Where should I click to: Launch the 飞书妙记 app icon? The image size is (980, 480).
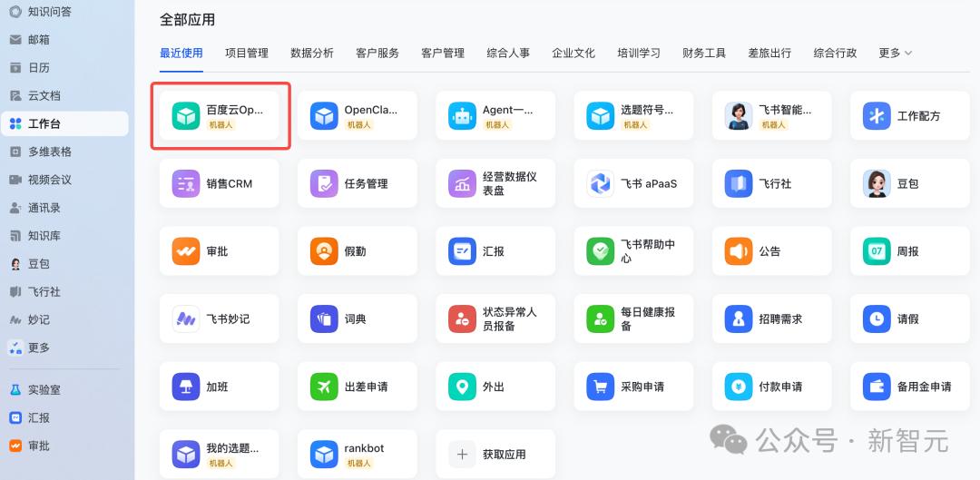coord(186,318)
